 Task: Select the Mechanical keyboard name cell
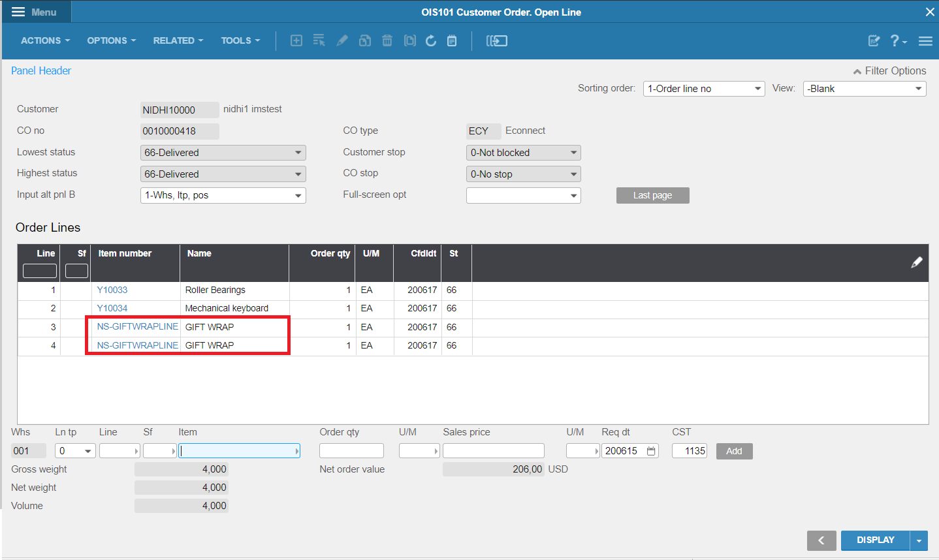pyautogui.click(x=234, y=308)
